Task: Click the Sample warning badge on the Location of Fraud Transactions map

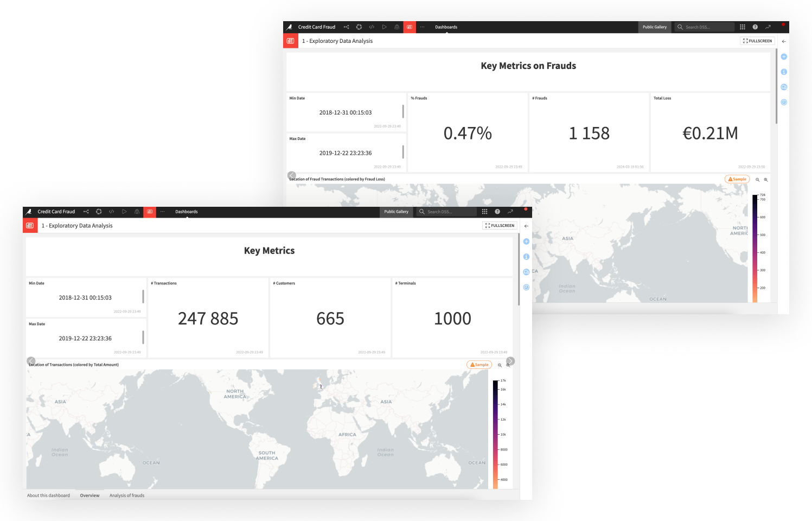Action: pyautogui.click(x=737, y=179)
